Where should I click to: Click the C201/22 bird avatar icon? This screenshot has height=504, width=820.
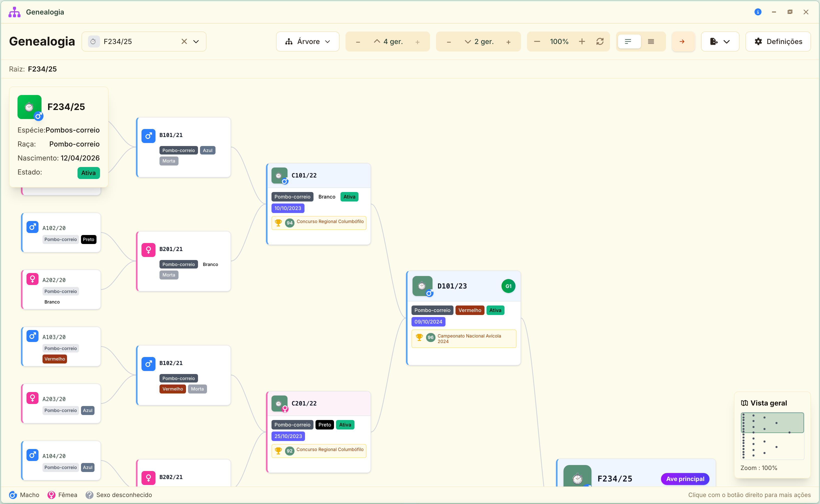279,403
